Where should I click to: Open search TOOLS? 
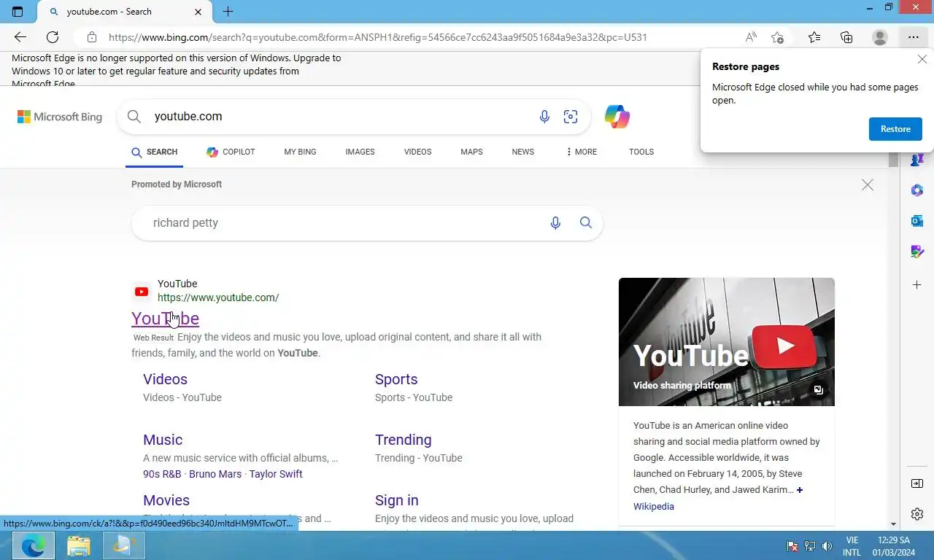pyautogui.click(x=641, y=152)
